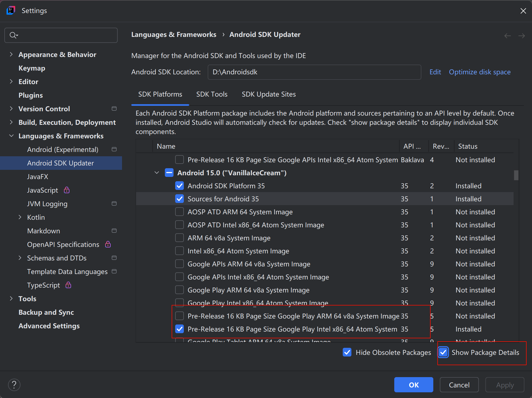Viewport: 532px width, 398px height.
Task: Click the search magnifier icon
Action: 13,35
